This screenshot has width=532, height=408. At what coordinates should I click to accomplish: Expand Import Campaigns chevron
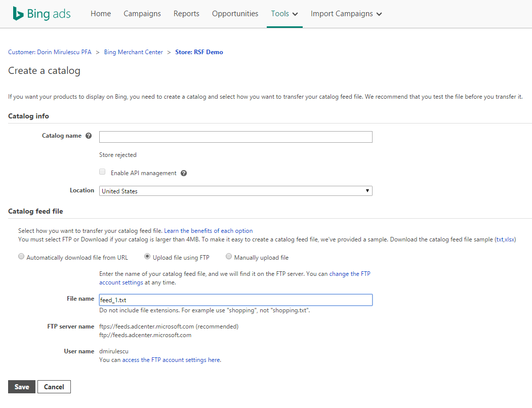tap(379, 14)
